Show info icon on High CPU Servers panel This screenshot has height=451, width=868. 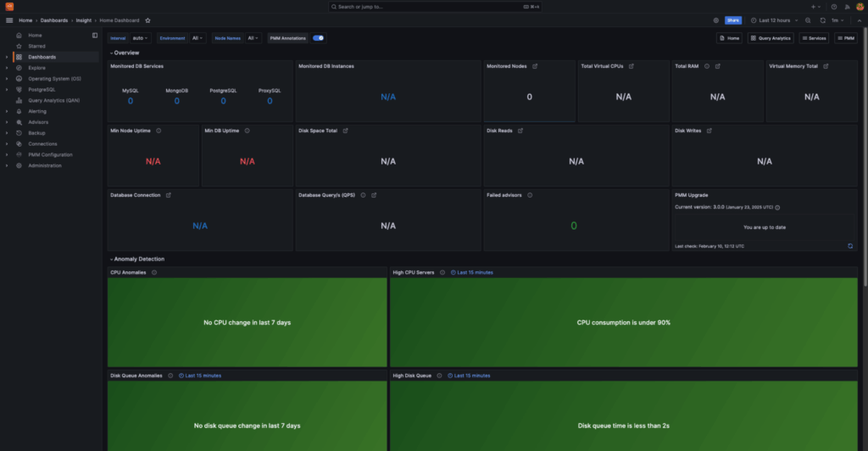pyautogui.click(x=442, y=273)
